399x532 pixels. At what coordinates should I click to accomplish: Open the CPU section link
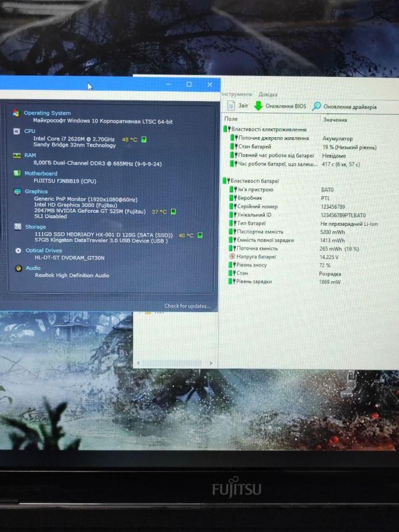tap(30, 131)
